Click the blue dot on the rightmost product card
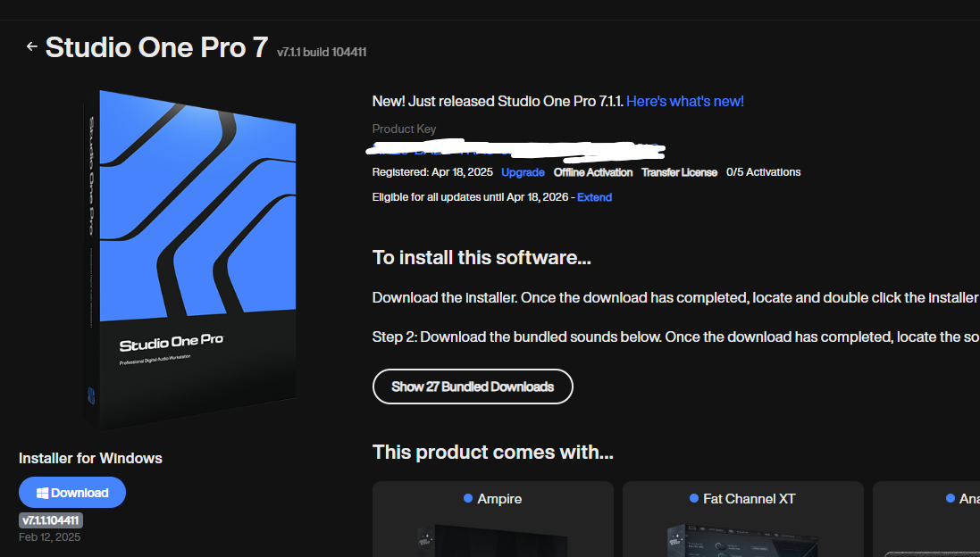980x557 pixels. pyautogui.click(x=950, y=499)
